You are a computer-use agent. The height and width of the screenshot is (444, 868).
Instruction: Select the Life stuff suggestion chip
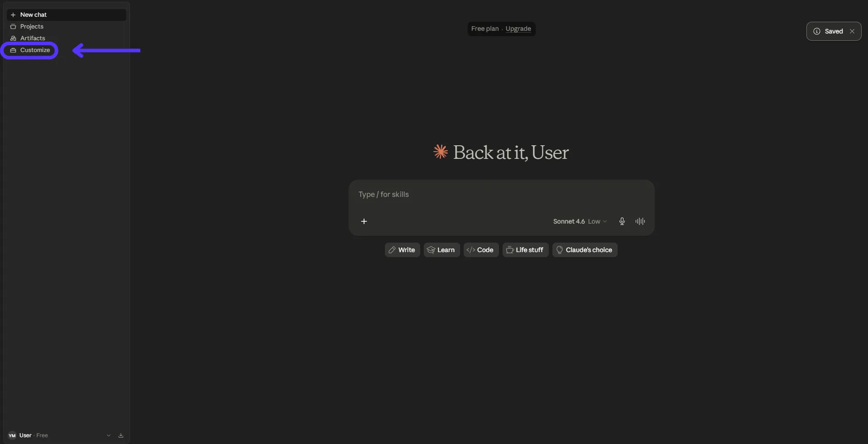(525, 250)
